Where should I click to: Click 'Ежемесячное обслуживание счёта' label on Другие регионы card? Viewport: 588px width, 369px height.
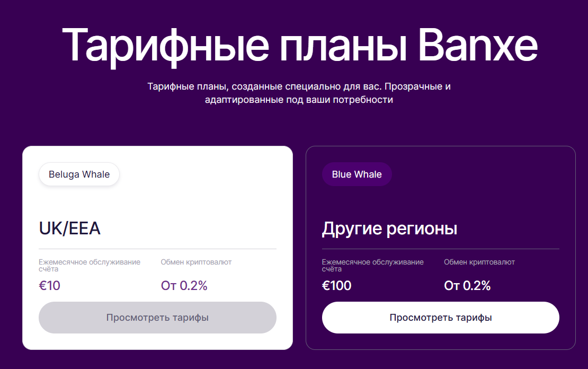point(373,265)
